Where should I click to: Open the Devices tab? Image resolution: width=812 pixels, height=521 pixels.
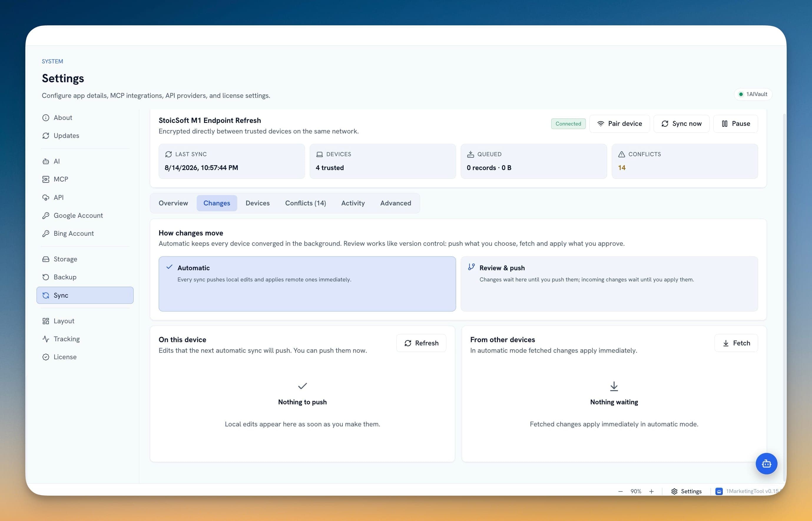pos(258,203)
